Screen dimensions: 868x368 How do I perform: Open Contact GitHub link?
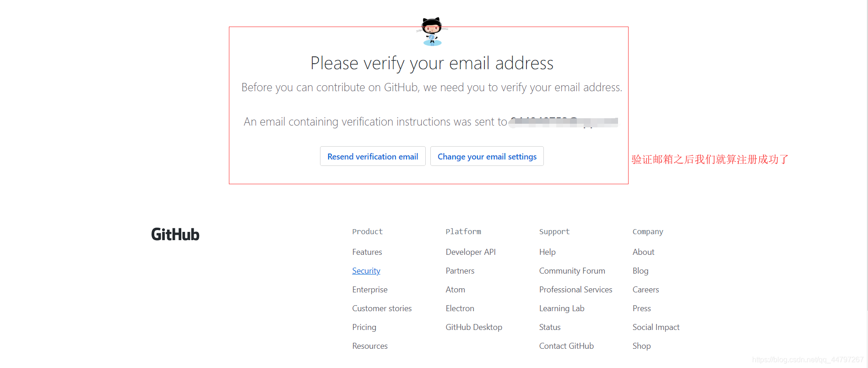[x=566, y=346]
